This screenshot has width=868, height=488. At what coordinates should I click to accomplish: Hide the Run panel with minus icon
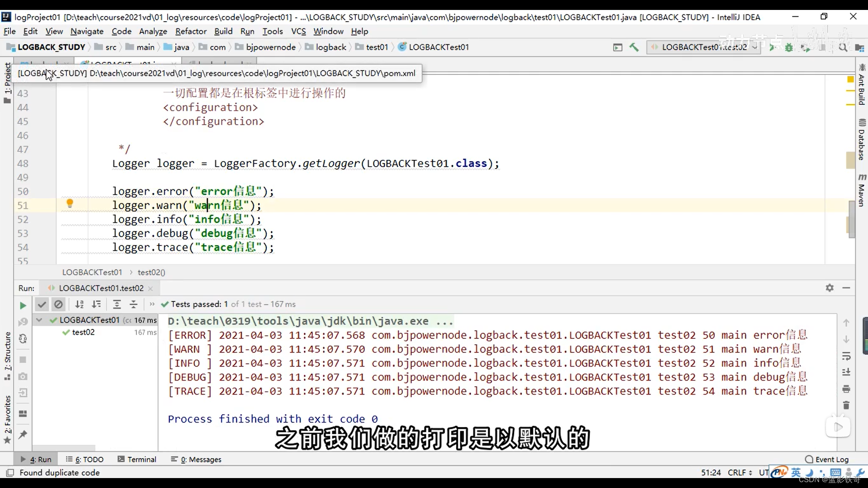[846, 288]
